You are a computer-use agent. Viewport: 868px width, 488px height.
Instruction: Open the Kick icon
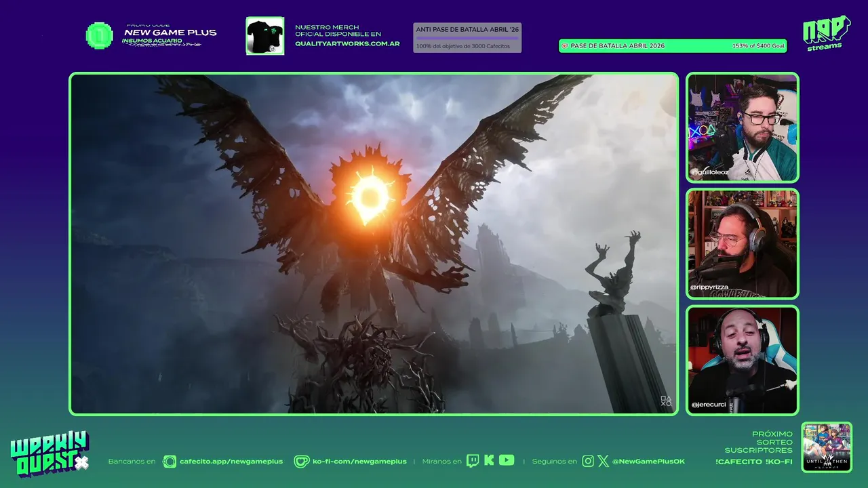pyautogui.click(x=489, y=460)
